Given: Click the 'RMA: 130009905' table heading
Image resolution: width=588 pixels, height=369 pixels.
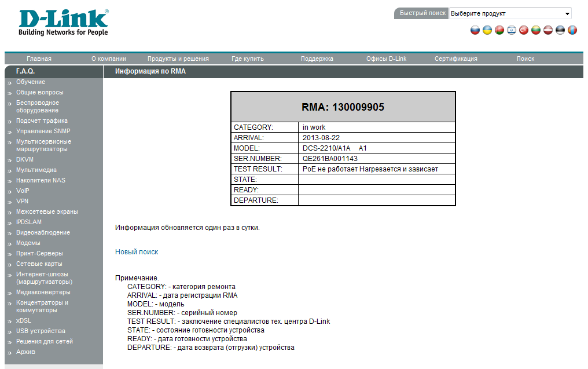Looking at the screenshot, I should pyautogui.click(x=343, y=107).
